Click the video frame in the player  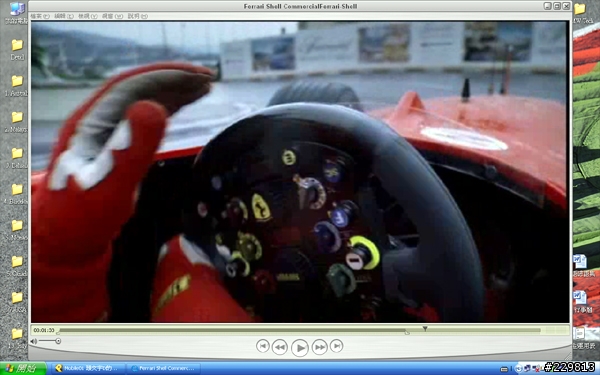pyautogui.click(x=300, y=172)
